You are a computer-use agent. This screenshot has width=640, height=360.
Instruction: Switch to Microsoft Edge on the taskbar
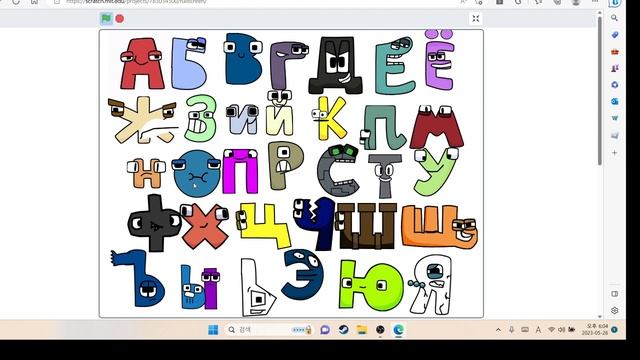tap(398, 329)
